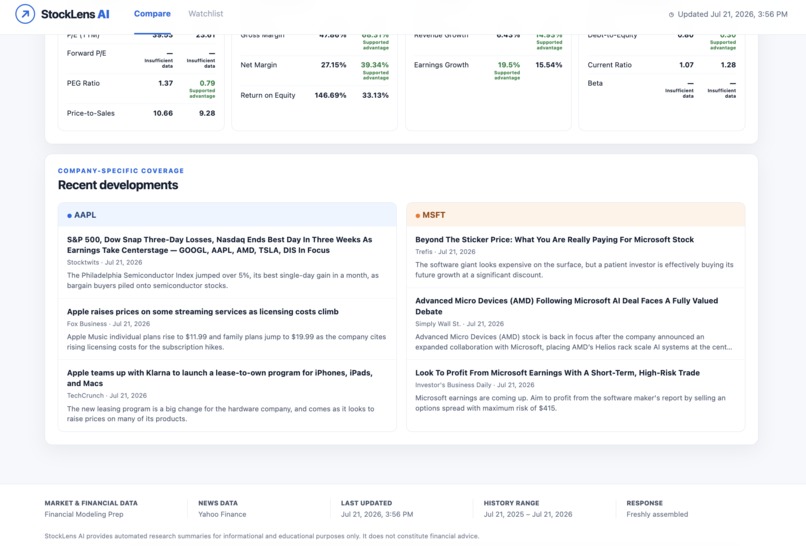Click the Apple Music plans summary text
The height and width of the screenshot is (546, 806).
[226, 342]
